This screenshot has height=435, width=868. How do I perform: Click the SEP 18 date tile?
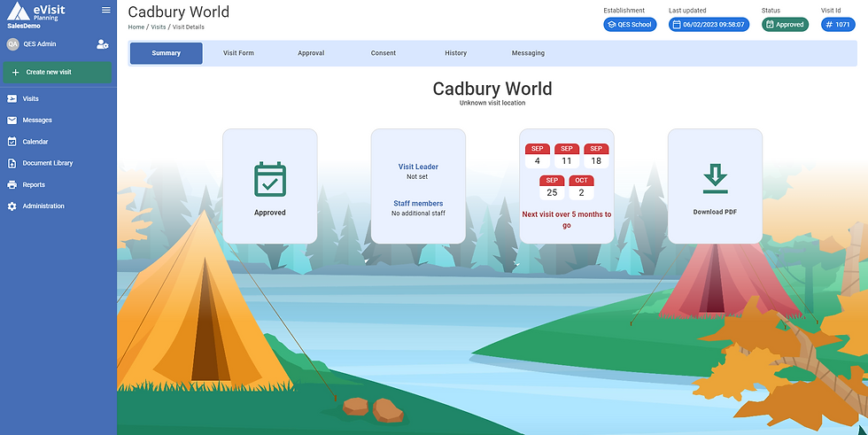click(596, 156)
